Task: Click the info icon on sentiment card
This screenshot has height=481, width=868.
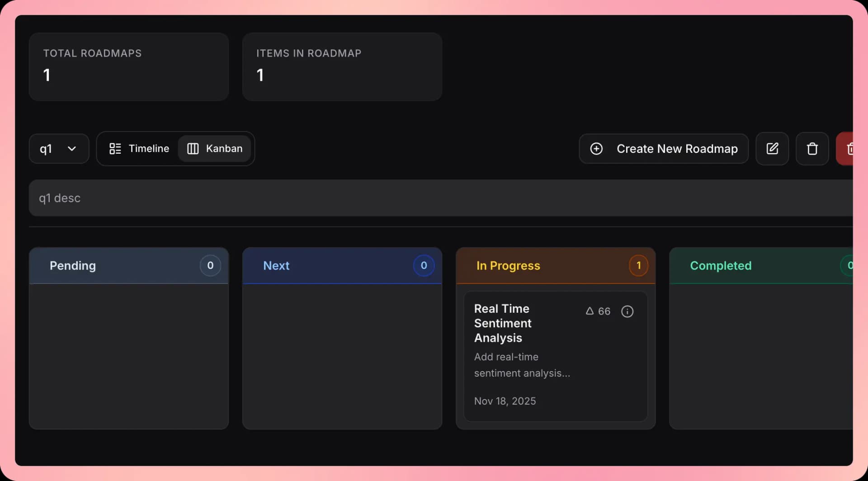Action: pyautogui.click(x=627, y=311)
